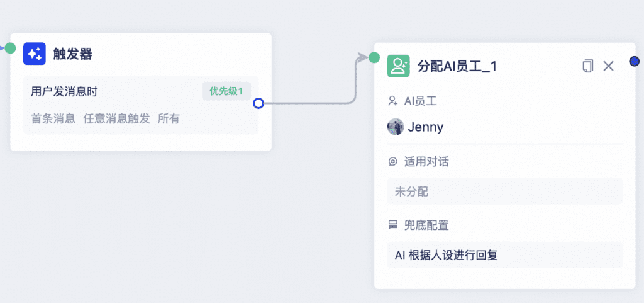Click the green input port of 分配AI员工_1

374,57
